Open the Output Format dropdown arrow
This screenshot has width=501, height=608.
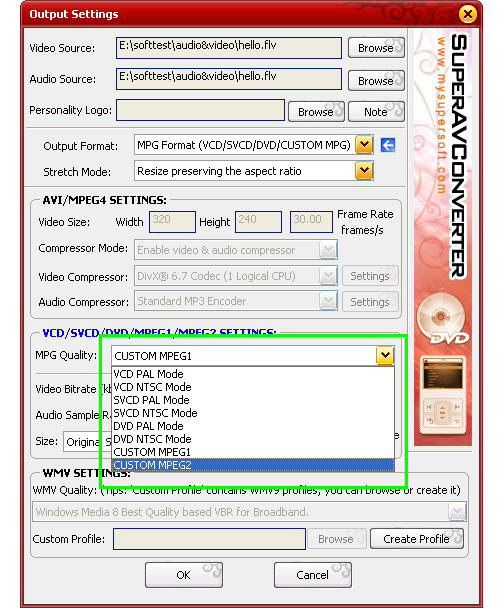pyautogui.click(x=364, y=145)
